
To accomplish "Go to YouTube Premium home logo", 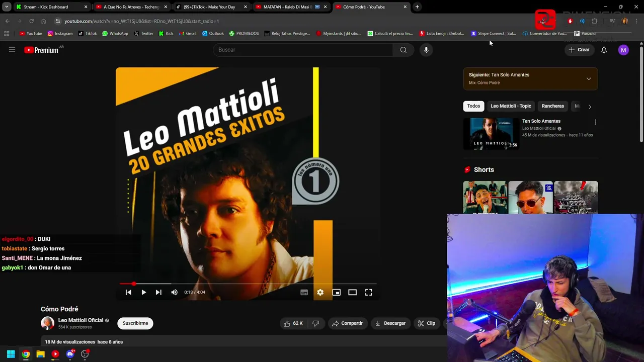I will (41, 50).
